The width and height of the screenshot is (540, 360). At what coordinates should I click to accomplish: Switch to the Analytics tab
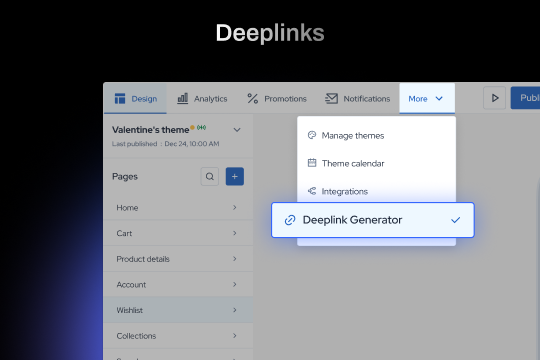pos(202,99)
